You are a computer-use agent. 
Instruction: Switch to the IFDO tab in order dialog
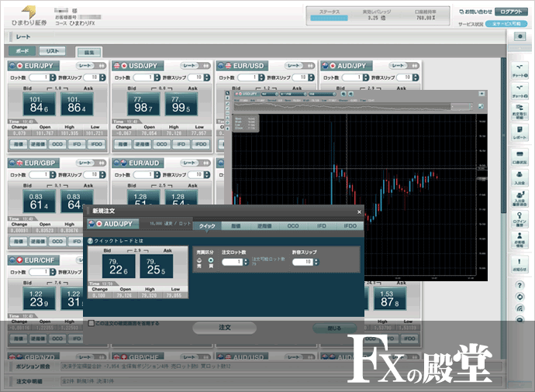[350, 226]
